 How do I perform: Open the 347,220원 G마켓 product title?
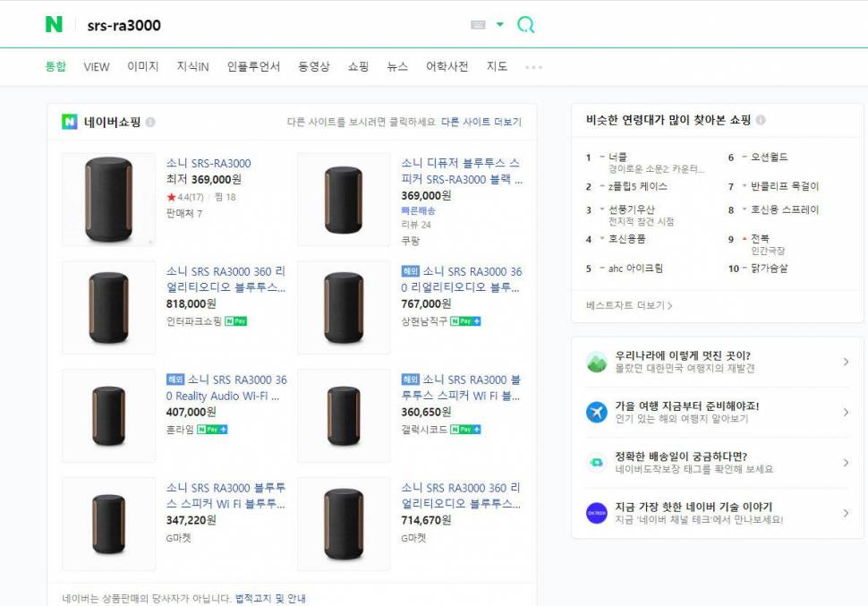click(x=226, y=496)
